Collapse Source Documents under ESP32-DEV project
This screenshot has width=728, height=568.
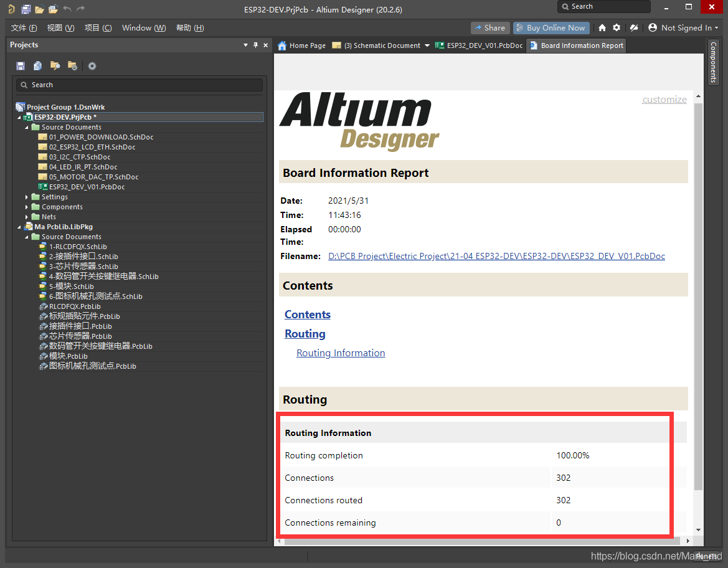27,127
